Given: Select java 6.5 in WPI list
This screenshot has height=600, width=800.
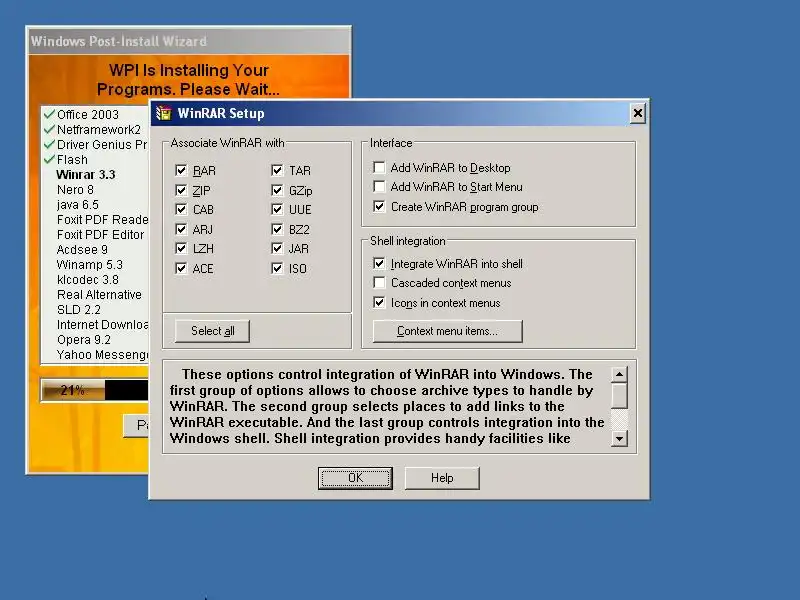Looking at the screenshot, I should coord(78,205).
